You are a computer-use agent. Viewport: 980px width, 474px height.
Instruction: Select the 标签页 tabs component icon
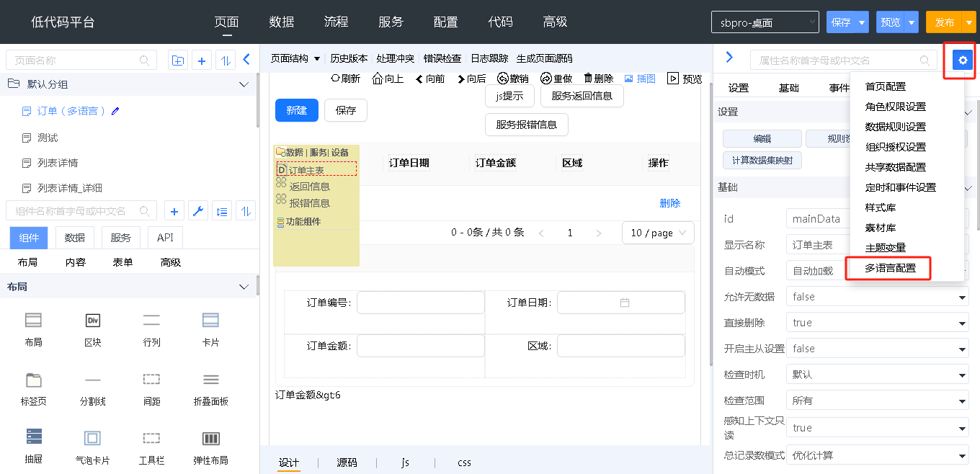click(x=33, y=380)
